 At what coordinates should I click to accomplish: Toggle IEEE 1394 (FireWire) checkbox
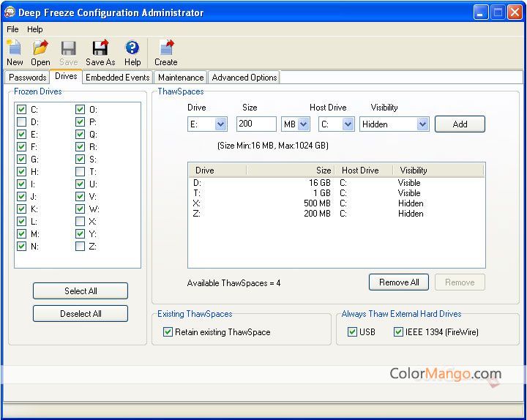(x=398, y=331)
